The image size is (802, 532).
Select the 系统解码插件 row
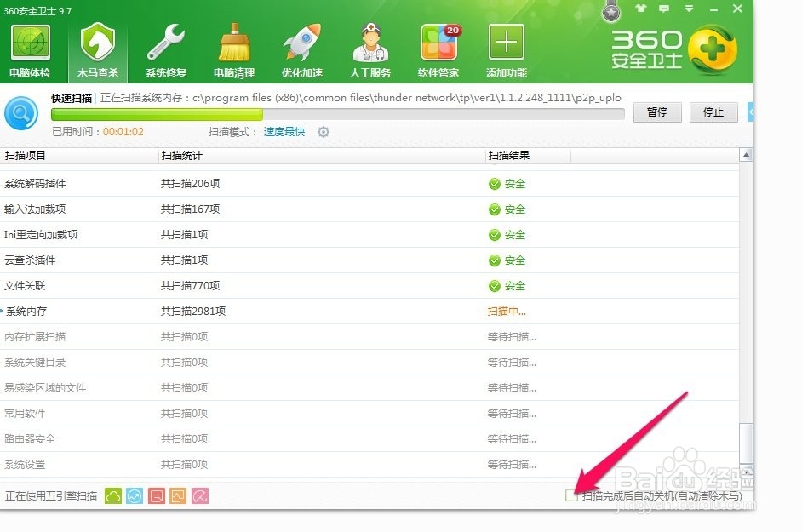click(x=369, y=184)
